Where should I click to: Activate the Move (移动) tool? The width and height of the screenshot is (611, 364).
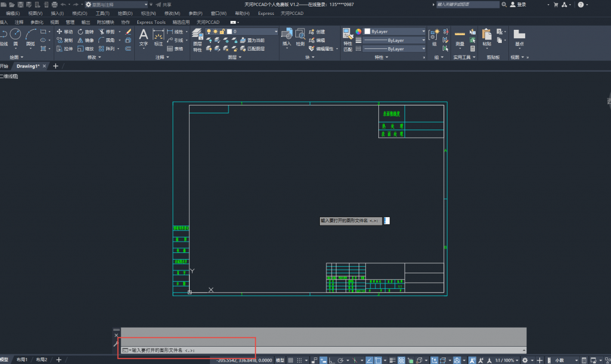[x=64, y=32]
